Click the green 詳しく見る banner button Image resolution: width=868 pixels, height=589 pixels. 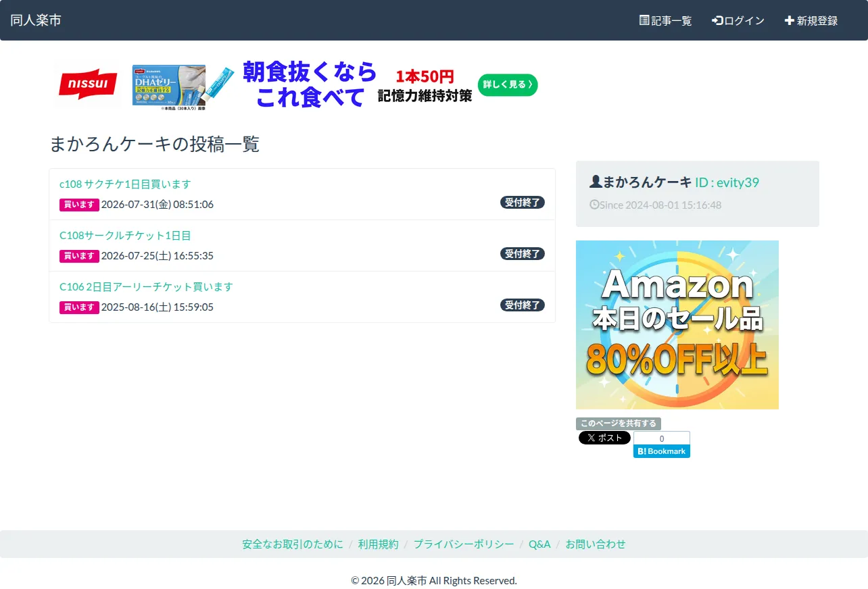pyautogui.click(x=508, y=85)
